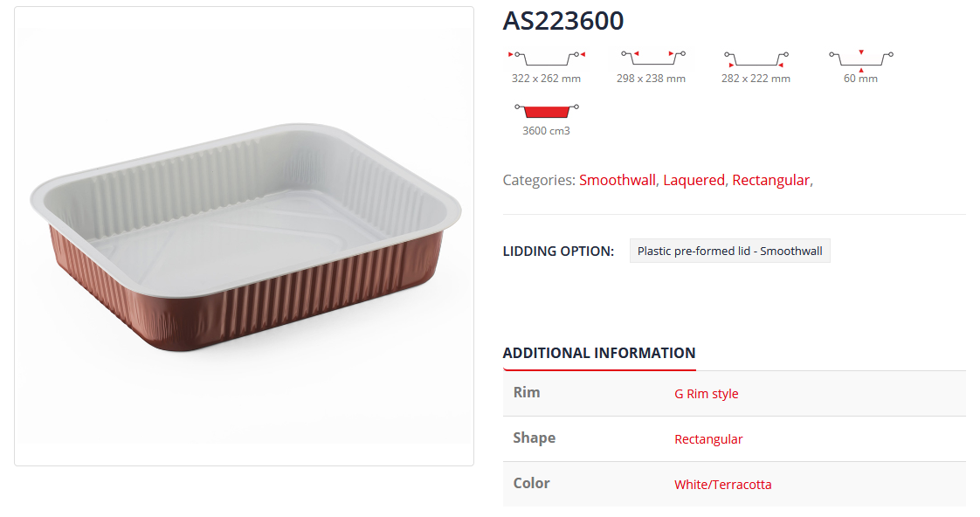Click the 298 x 238 mm dimension text
Viewport: 980px width, 517px height.
coord(651,79)
